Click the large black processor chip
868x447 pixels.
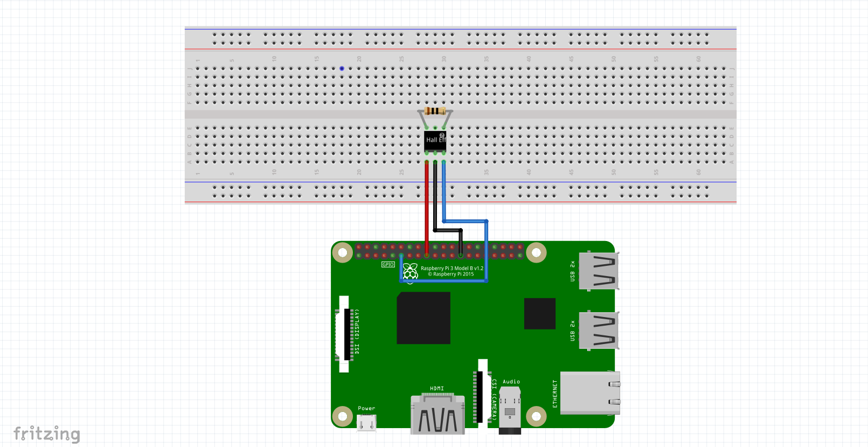(423, 318)
